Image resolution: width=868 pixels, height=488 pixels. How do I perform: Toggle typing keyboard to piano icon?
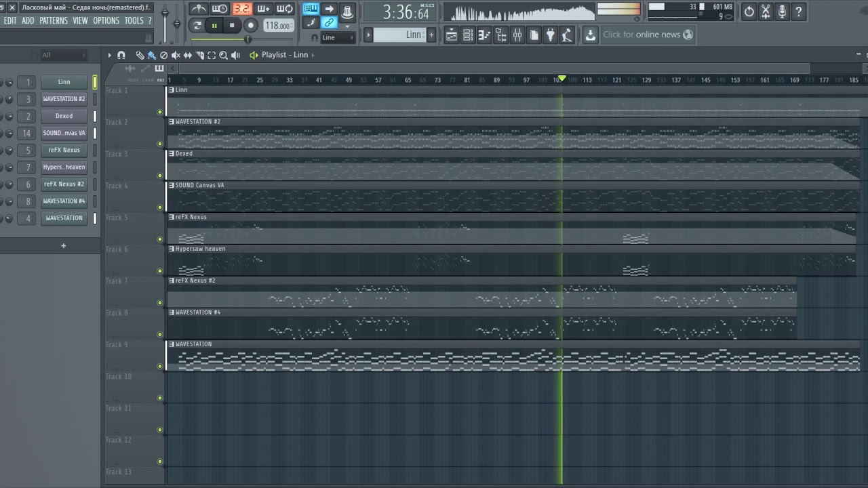pyautogui.click(x=311, y=9)
